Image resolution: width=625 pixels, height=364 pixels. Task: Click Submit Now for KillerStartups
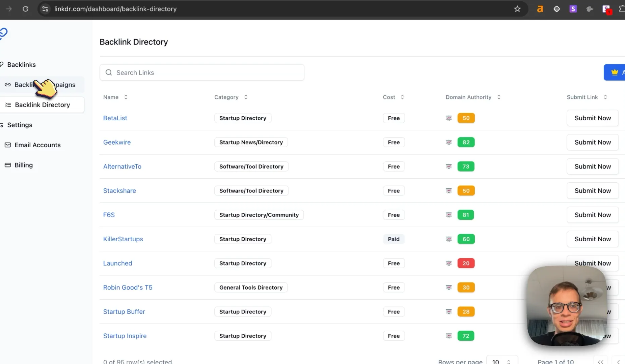[593, 239]
